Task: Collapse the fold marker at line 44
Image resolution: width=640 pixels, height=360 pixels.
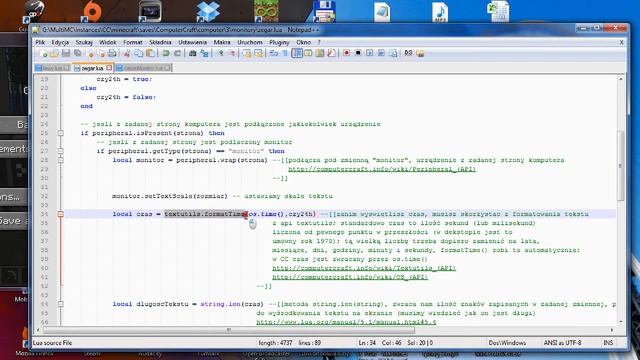Action: 60,304
